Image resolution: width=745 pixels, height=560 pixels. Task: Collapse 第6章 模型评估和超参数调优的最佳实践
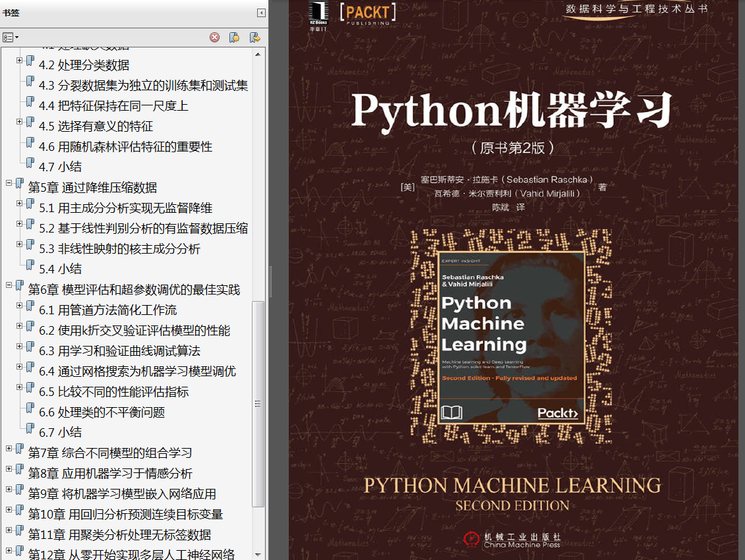click(9, 285)
